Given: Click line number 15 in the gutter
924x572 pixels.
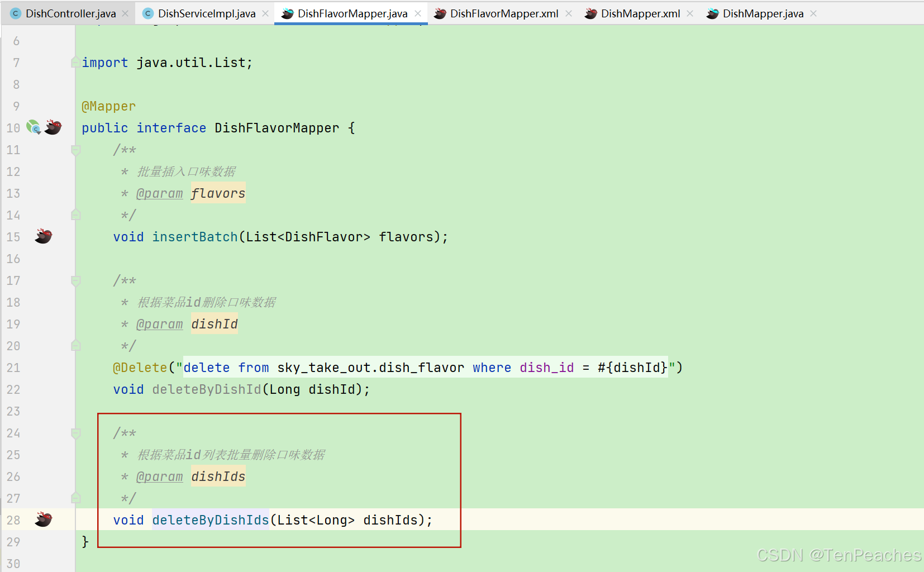Looking at the screenshot, I should 13,237.
